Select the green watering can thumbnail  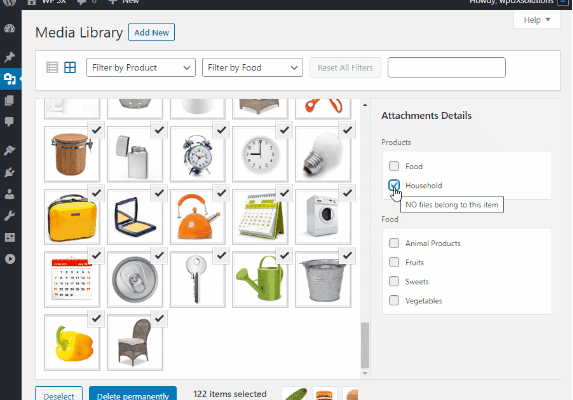coord(260,279)
